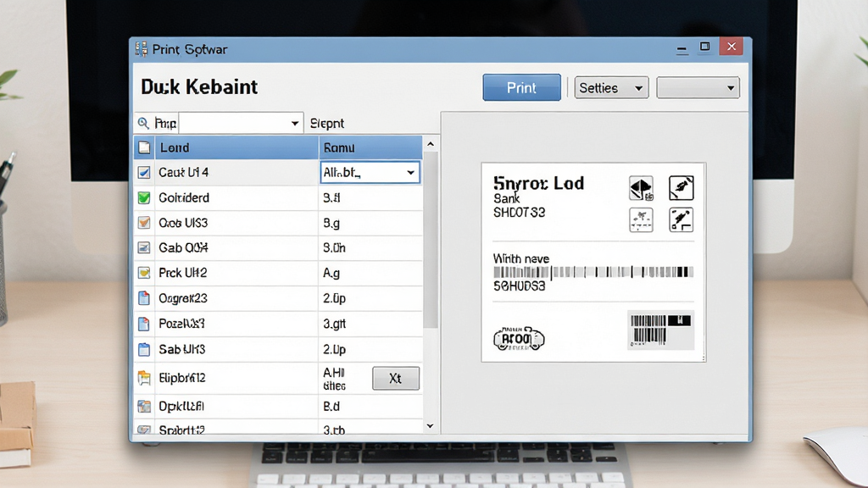
Task: Click the blue clipboard icon beside Sab UH3
Action: point(144,349)
